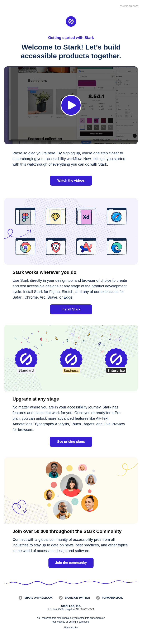
Task: Click the Unsubscribe link
Action: click(x=71, y=627)
